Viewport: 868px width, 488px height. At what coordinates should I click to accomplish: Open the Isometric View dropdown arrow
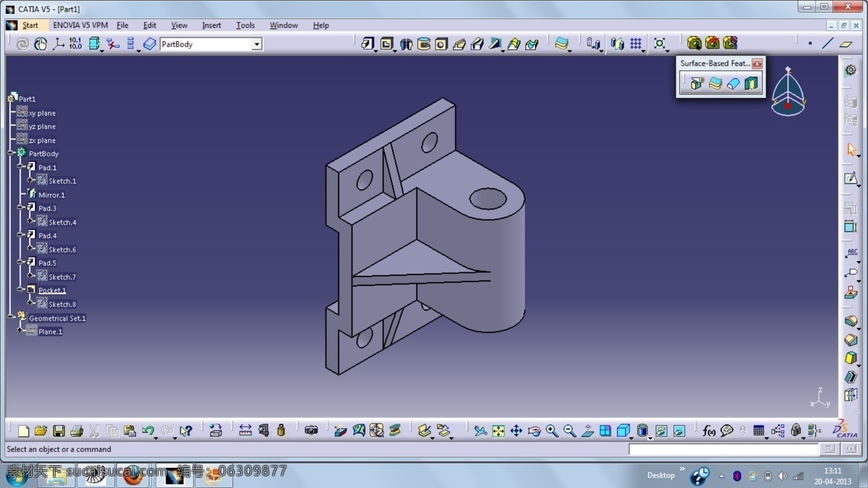[x=631, y=438]
